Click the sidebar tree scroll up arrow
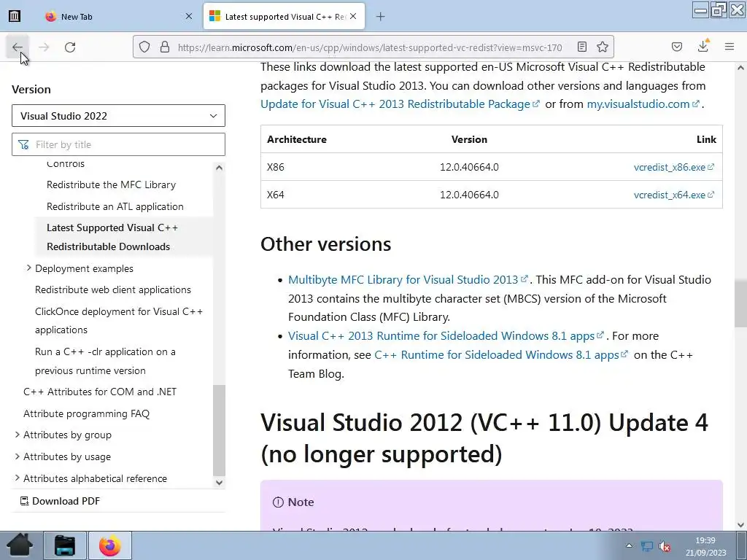The height and width of the screenshot is (560, 747). 219,168
